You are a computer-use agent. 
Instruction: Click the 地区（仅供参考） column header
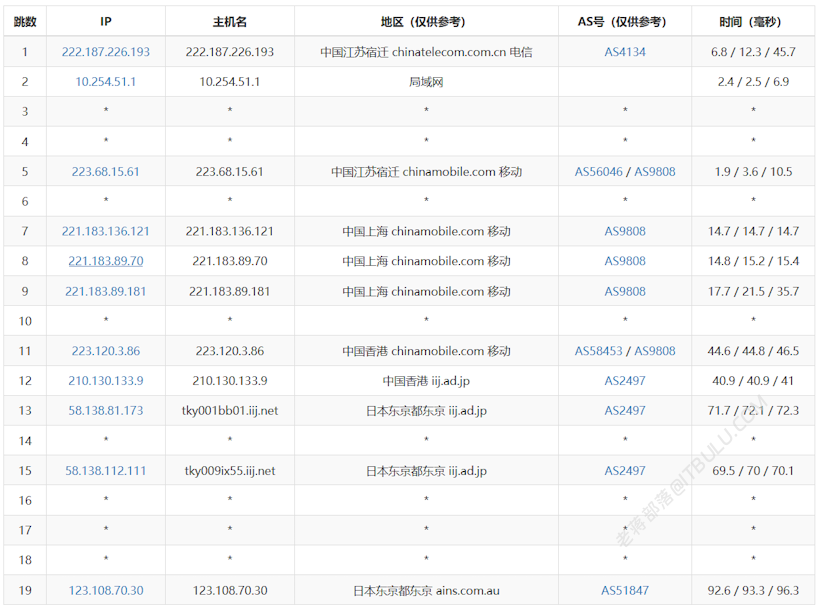426,21
